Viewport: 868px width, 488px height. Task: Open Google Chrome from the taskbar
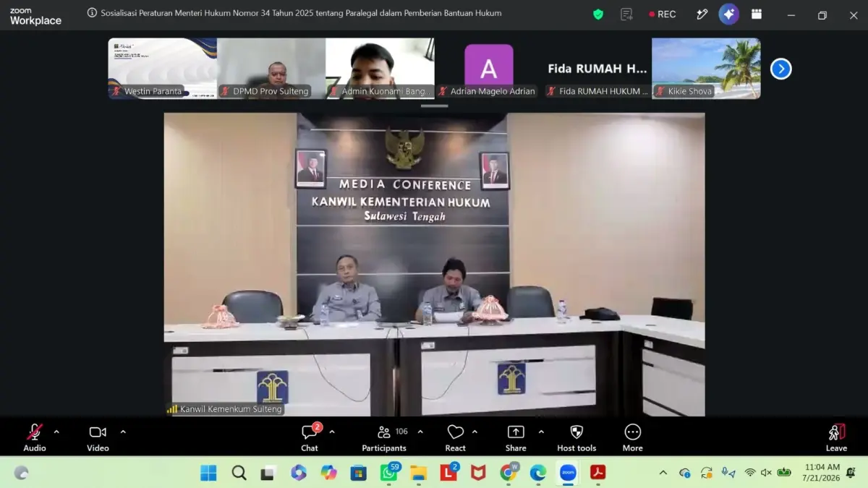(509, 473)
